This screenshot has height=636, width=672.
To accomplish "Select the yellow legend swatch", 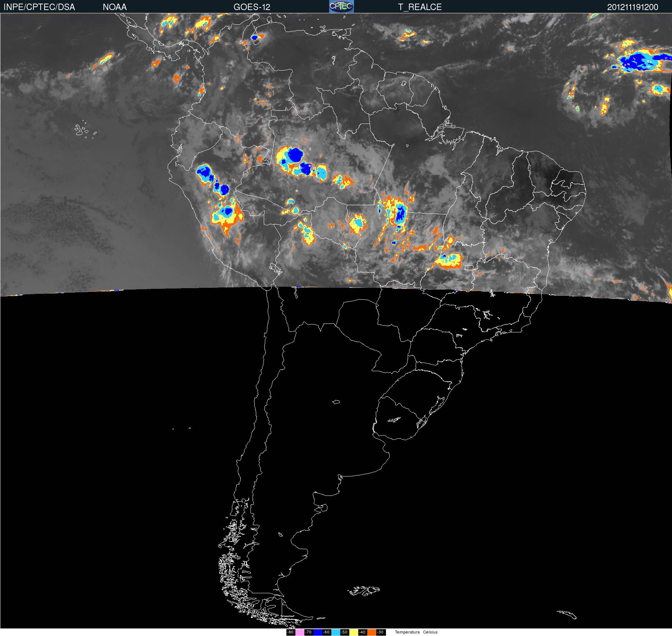I will click(x=354, y=632).
